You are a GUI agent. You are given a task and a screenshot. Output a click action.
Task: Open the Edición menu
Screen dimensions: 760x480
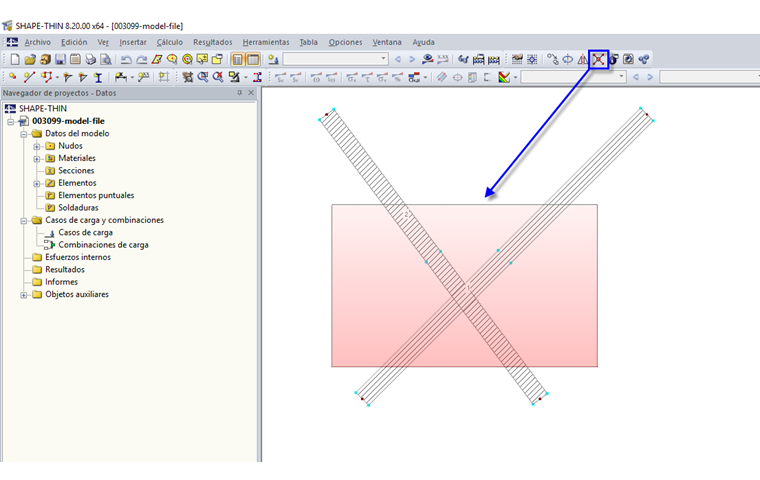coord(74,42)
